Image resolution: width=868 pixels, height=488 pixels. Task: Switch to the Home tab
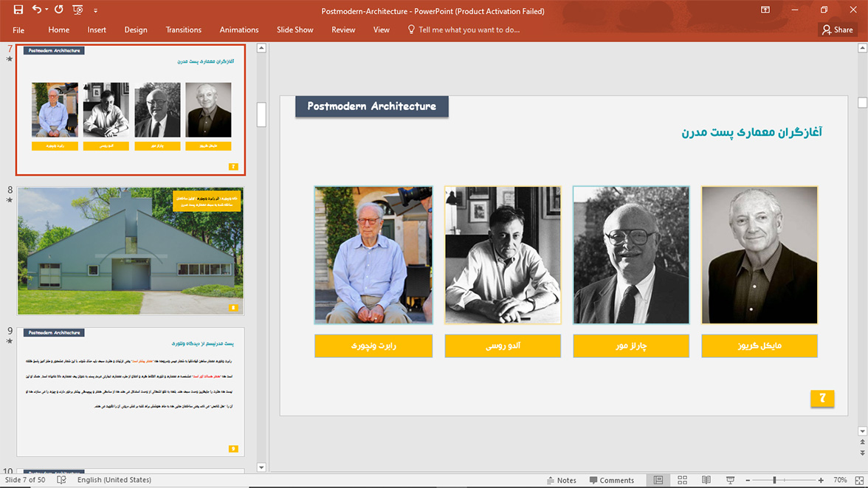(59, 30)
